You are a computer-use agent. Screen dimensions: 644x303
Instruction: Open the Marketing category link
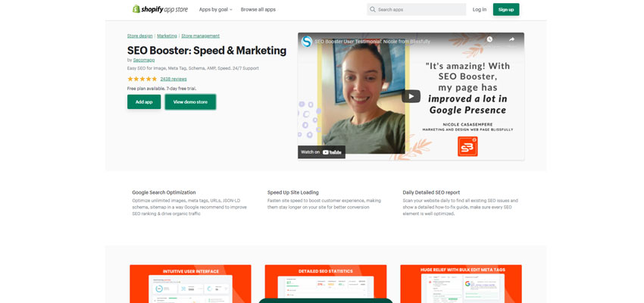pos(167,36)
